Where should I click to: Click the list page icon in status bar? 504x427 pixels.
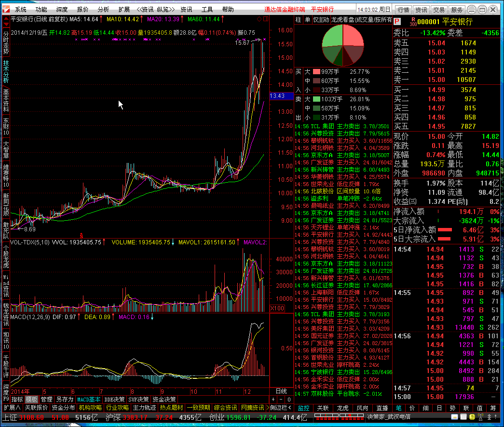463,417
